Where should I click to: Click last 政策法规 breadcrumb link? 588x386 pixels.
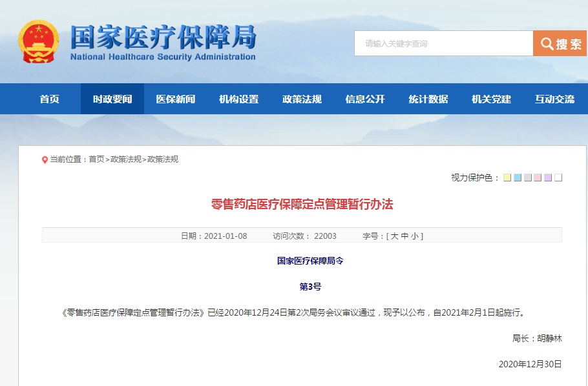click(163, 159)
